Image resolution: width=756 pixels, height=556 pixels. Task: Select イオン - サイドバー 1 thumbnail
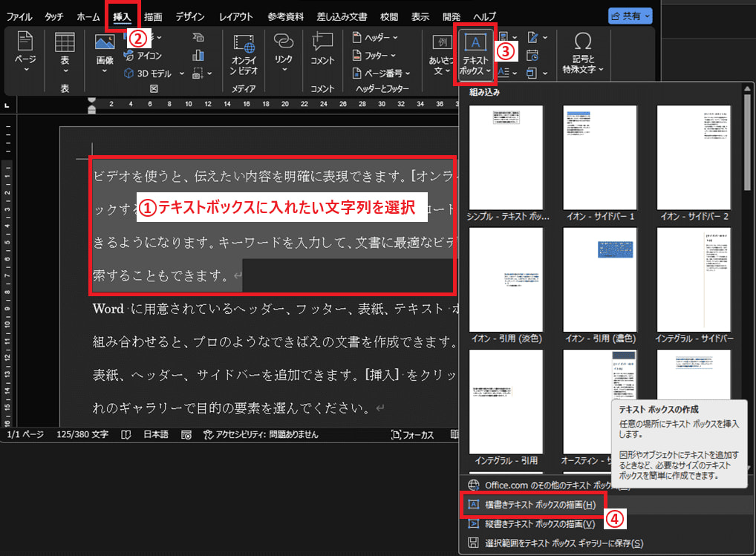(600, 156)
